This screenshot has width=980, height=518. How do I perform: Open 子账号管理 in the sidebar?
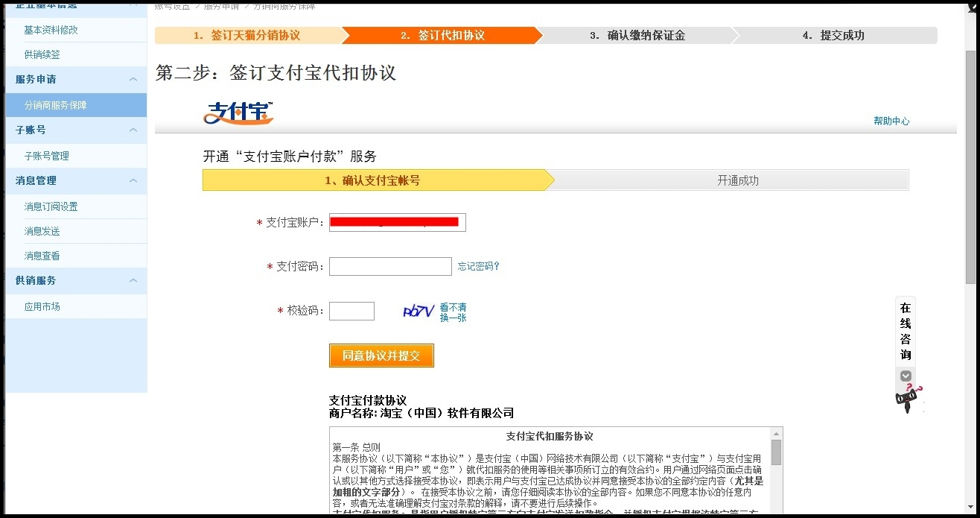46,157
